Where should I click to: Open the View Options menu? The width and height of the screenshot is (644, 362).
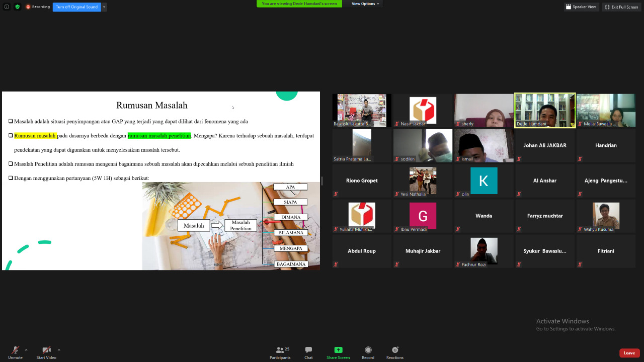[x=365, y=4]
